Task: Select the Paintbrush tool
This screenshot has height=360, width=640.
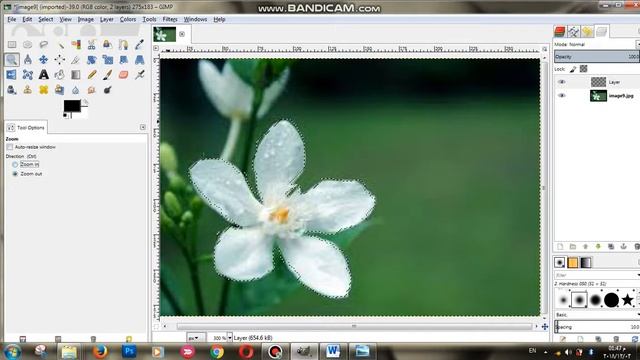Action: (107, 75)
